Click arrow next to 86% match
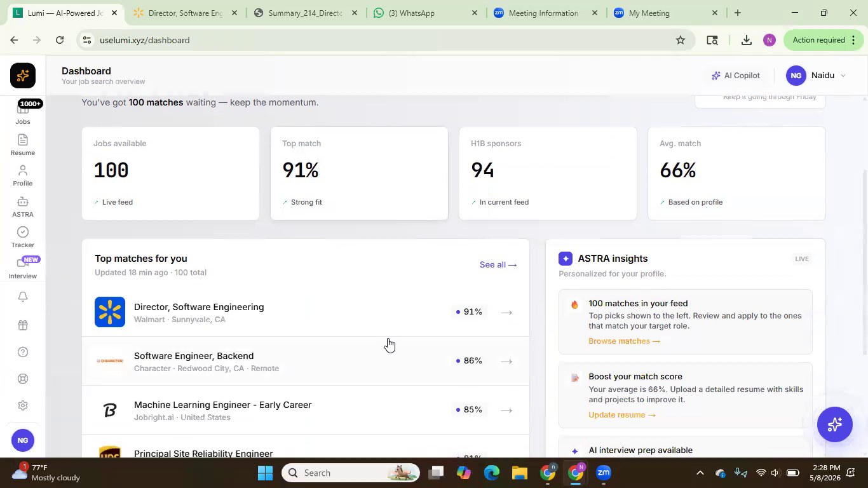Image resolution: width=868 pixels, height=488 pixels. (x=506, y=362)
